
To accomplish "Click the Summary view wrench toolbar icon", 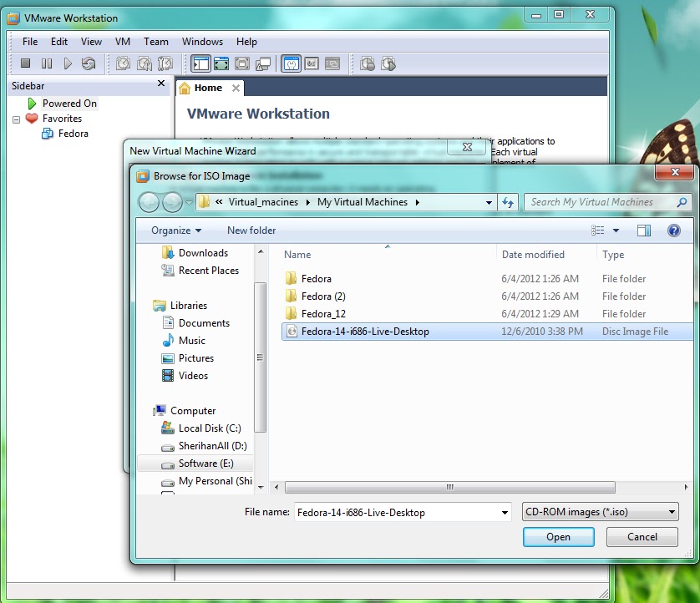I will 291,63.
